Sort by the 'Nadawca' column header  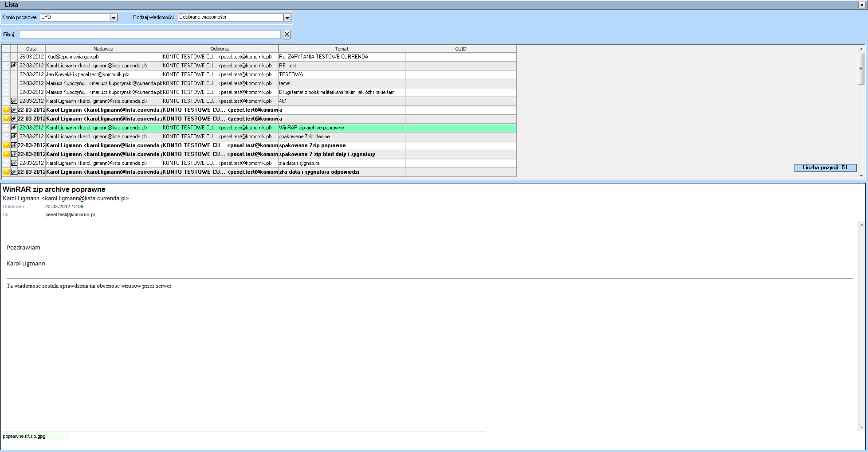[103, 49]
